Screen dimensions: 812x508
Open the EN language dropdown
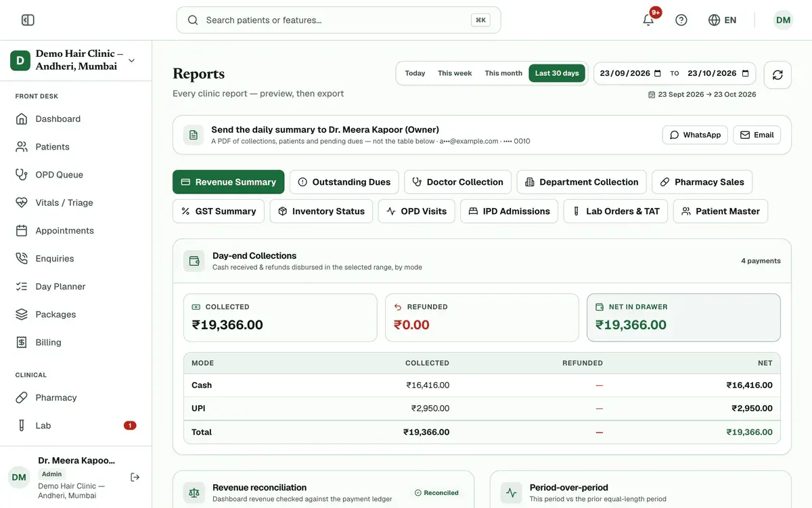722,20
